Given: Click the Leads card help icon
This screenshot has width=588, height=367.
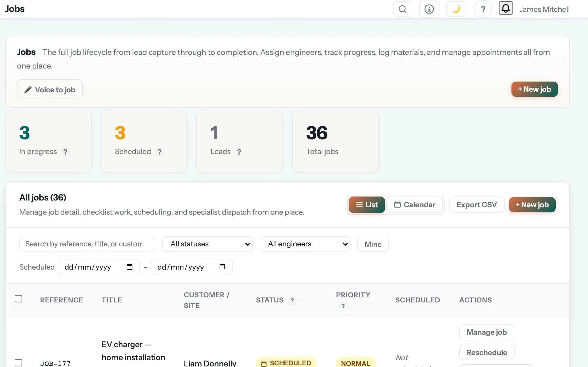Looking at the screenshot, I should pyautogui.click(x=239, y=152).
